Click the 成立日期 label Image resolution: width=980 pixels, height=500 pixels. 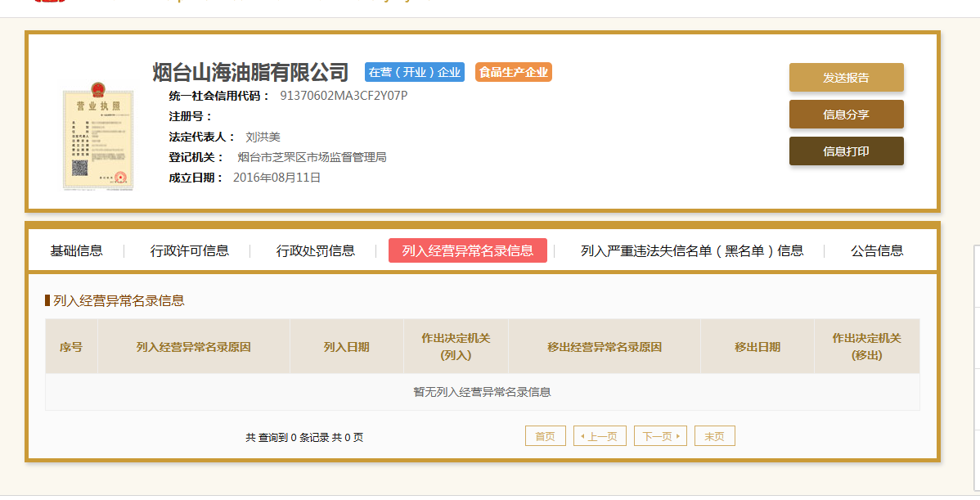click(196, 178)
